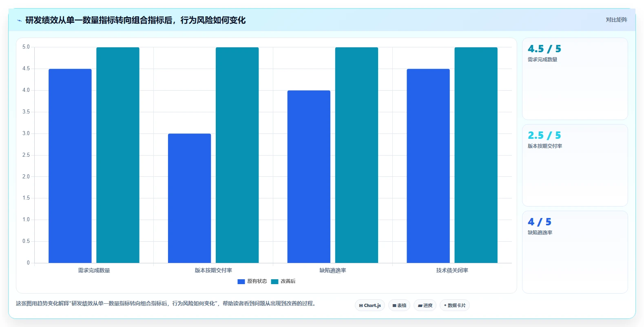Click the 缺陷逃逸率 x-axis label

pyautogui.click(x=333, y=270)
